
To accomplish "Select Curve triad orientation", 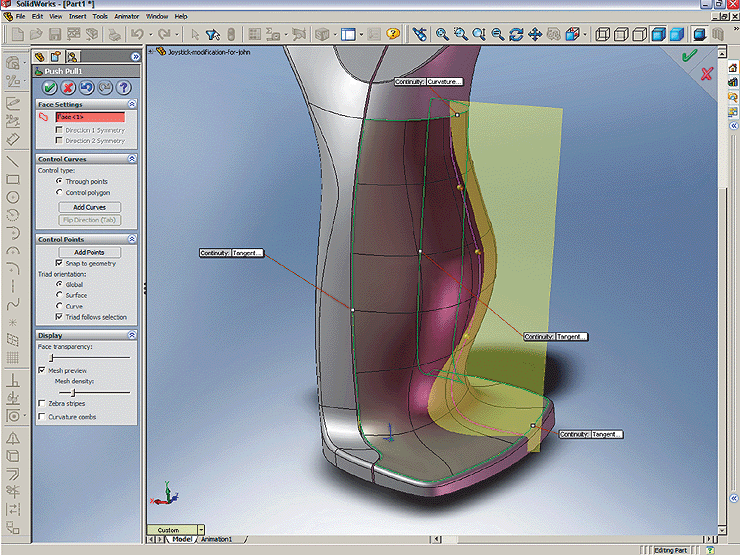I will coord(59,306).
